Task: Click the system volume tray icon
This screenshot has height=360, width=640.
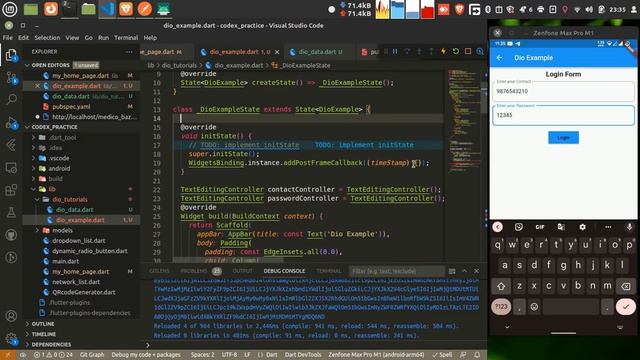Action: pos(589,9)
